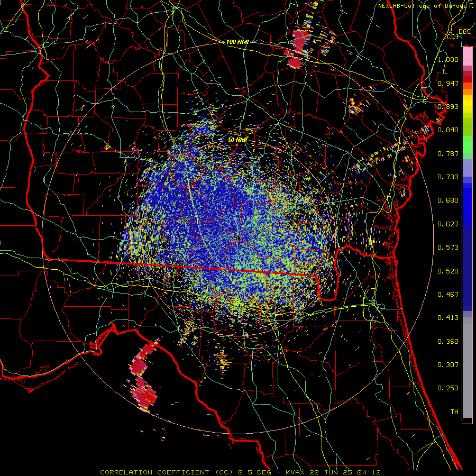This screenshot has width=476, height=476.
Task: Click the 0.680 legend value
Action: 448,200
